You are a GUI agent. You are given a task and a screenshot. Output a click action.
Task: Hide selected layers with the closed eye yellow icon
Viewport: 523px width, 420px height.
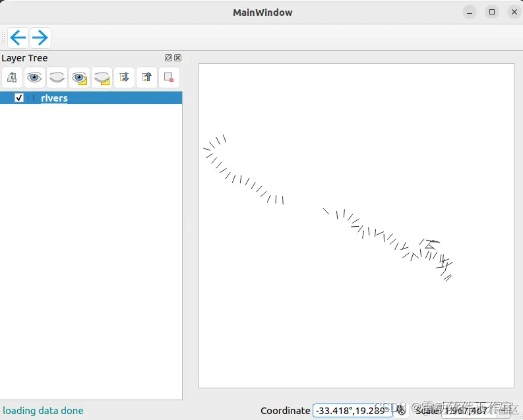(x=102, y=77)
